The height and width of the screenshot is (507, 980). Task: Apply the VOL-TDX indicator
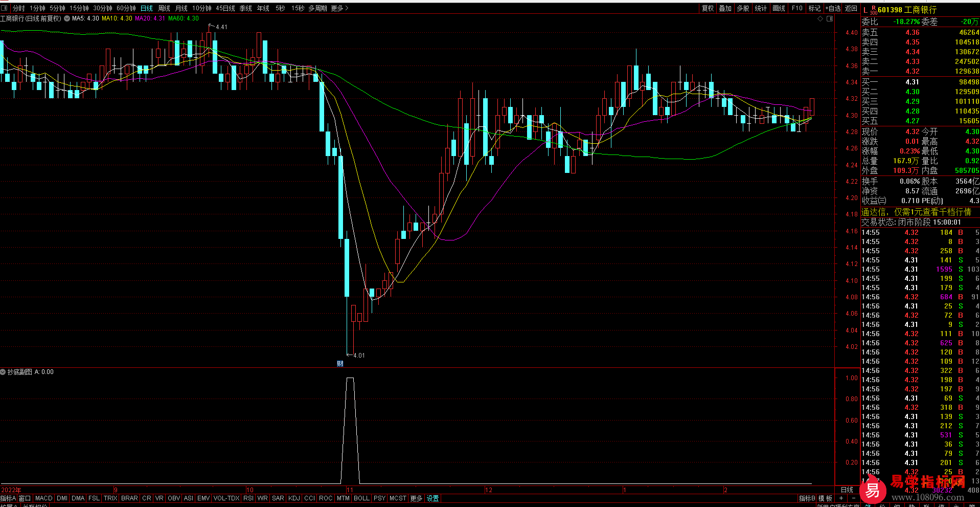tap(226, 498)
